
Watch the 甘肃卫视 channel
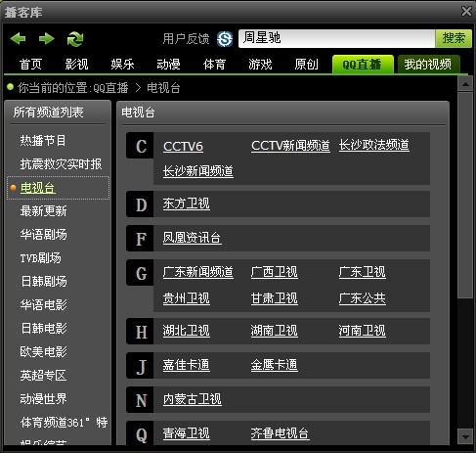(275, 298)
